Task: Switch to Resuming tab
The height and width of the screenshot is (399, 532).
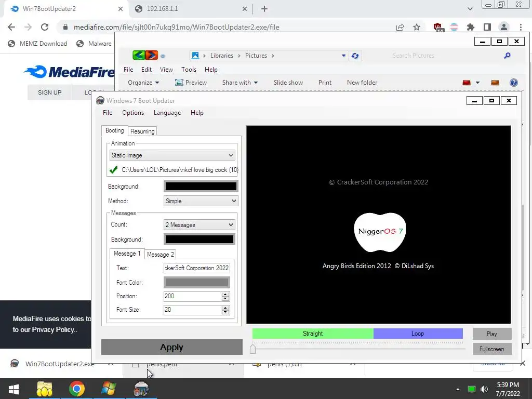Action: [x=142, y=131]
